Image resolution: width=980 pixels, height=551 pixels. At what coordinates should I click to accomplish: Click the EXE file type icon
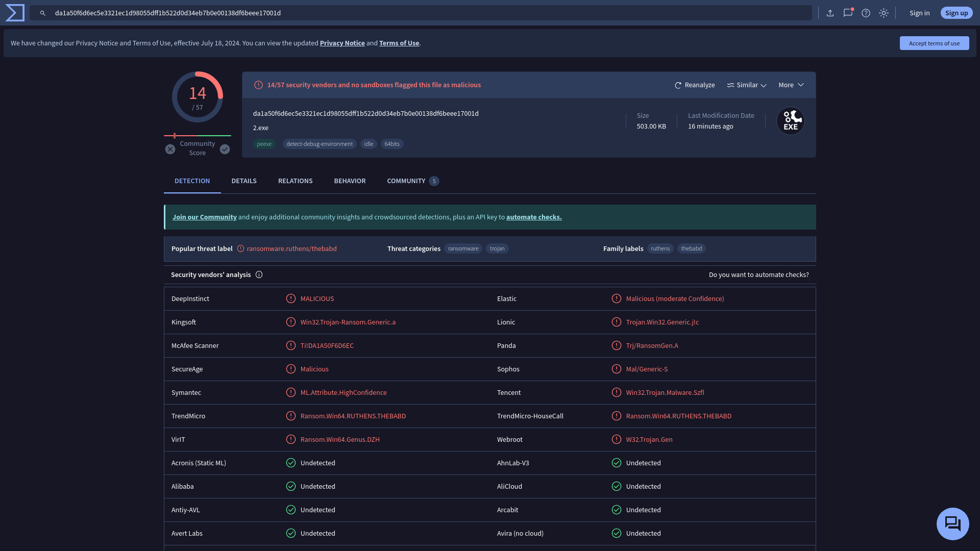click(x=791, y=121)
